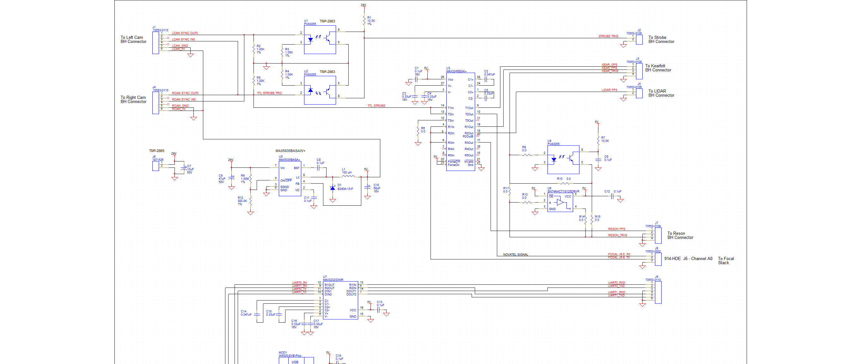Select capacitor C7 10uF symbol
The height and width of the screenshot is (364, 868).
coord(184,168)
